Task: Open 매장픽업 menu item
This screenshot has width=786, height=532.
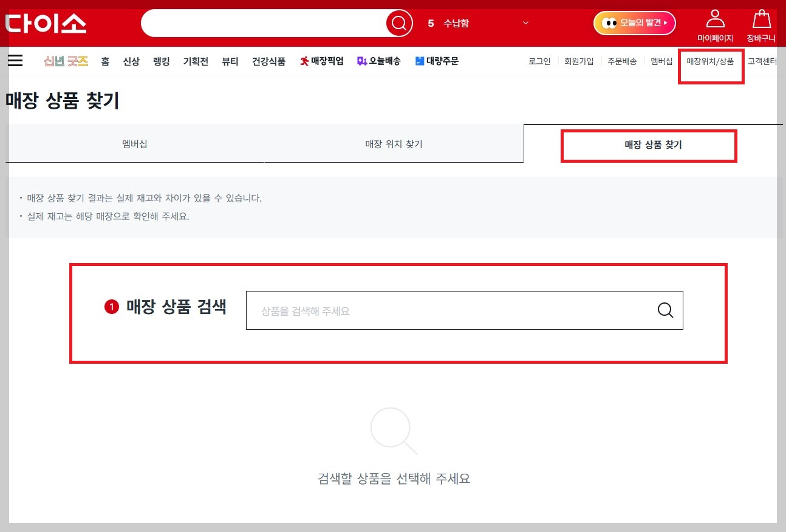Action: (x=322, y=61)
